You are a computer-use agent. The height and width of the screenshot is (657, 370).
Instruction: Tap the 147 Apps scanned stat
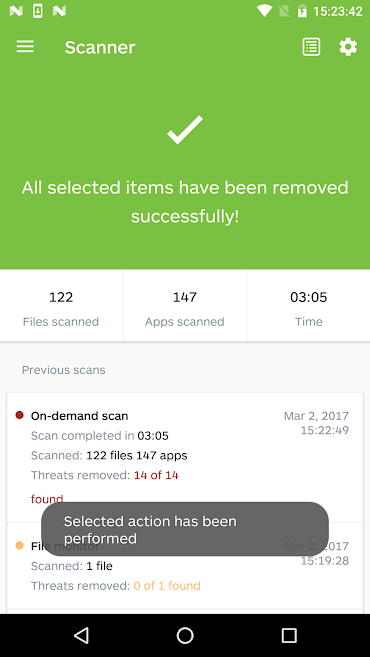click(185, 305)
